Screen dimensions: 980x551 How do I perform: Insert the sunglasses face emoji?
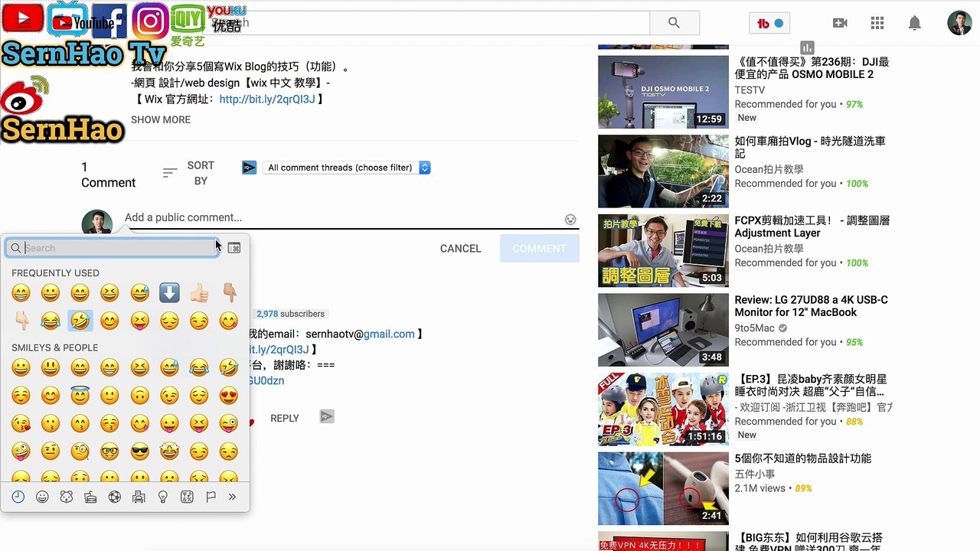pos(139,451)
